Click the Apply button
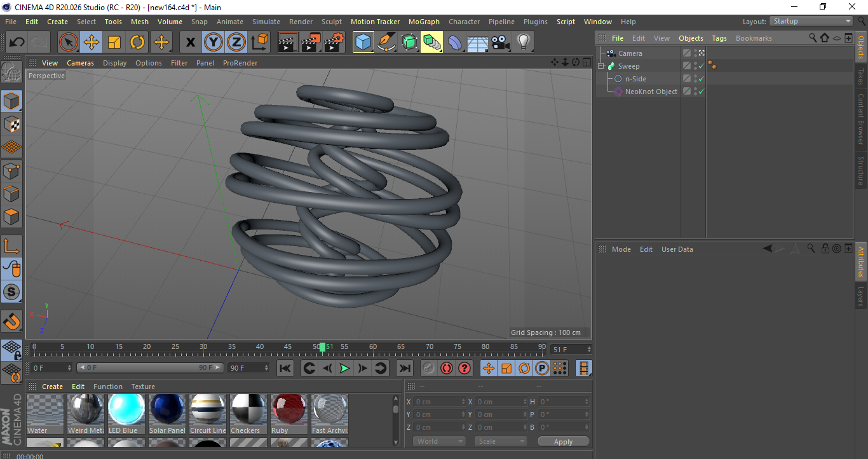868x459 pixels. point(563,441)
